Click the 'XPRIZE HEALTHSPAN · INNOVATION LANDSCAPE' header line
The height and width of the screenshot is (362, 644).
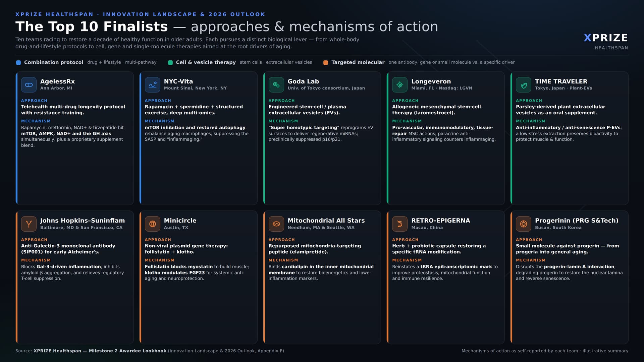(141, 14)
